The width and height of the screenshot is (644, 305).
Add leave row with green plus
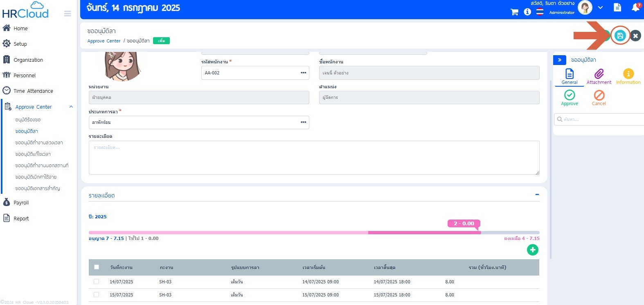(x=532, y=250)
